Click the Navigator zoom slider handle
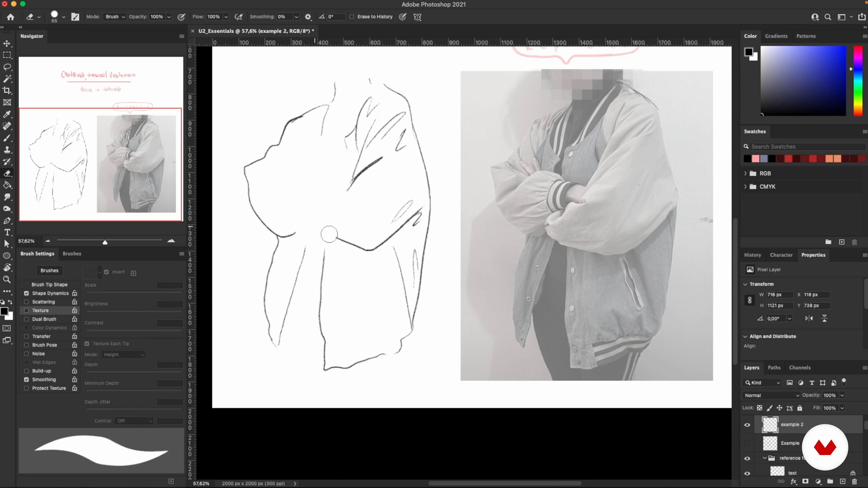This screenshot has height=488, width=868. [x=105, y=242]
